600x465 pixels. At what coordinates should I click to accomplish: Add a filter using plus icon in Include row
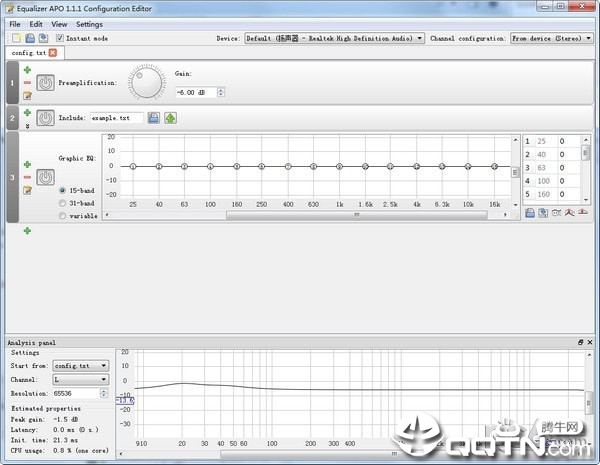pyautogui.click(x=27, y=113)
